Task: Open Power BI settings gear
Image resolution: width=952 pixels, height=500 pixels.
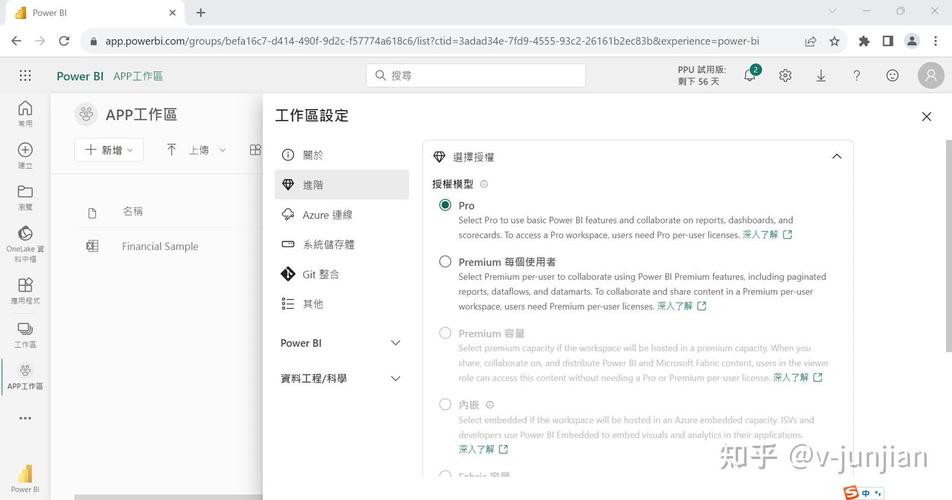Action: (786, 76)
